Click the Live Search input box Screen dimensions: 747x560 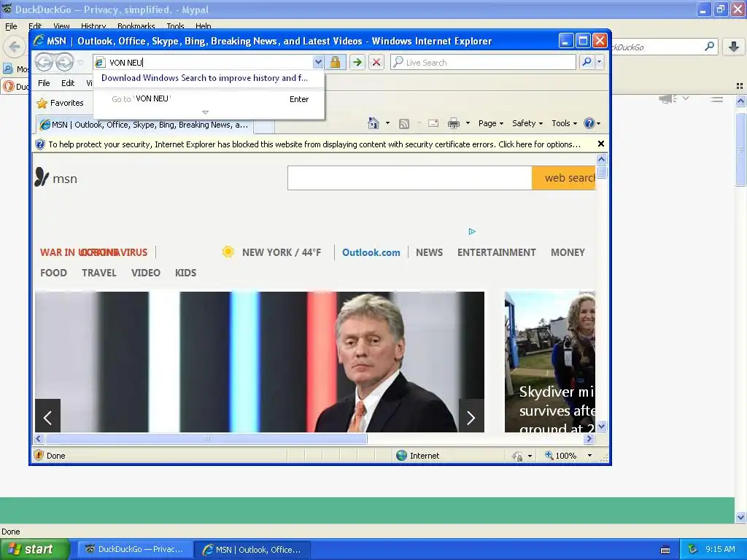(483, 62)
